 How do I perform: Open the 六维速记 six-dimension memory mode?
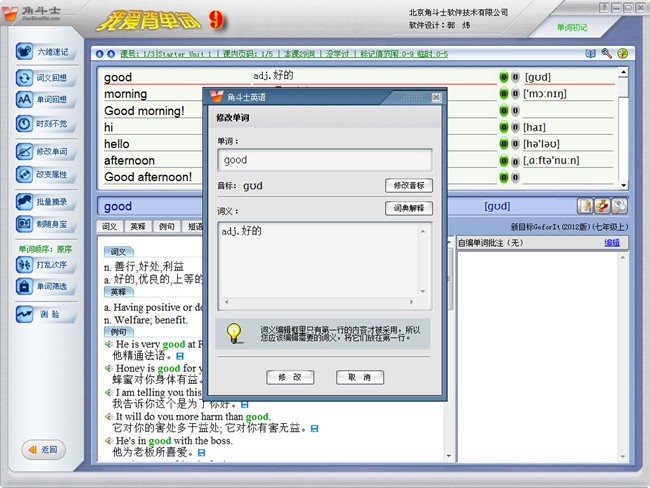pos(44,52)
